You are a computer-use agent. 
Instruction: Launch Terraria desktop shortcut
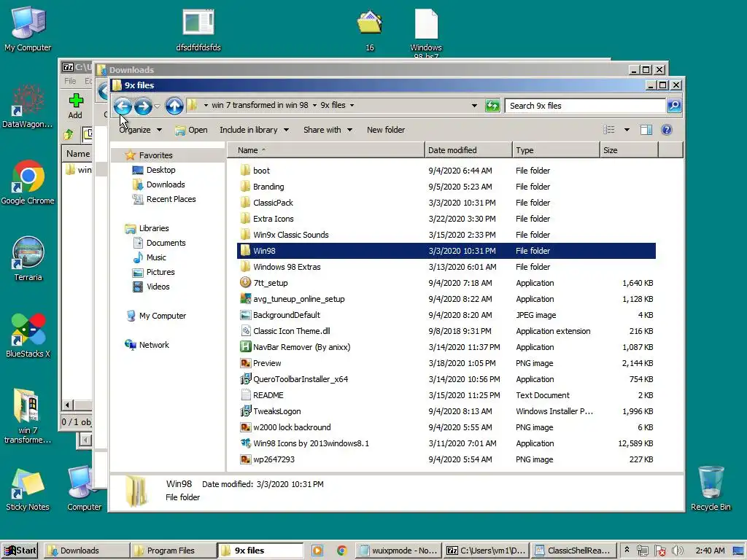pos(28,259)
